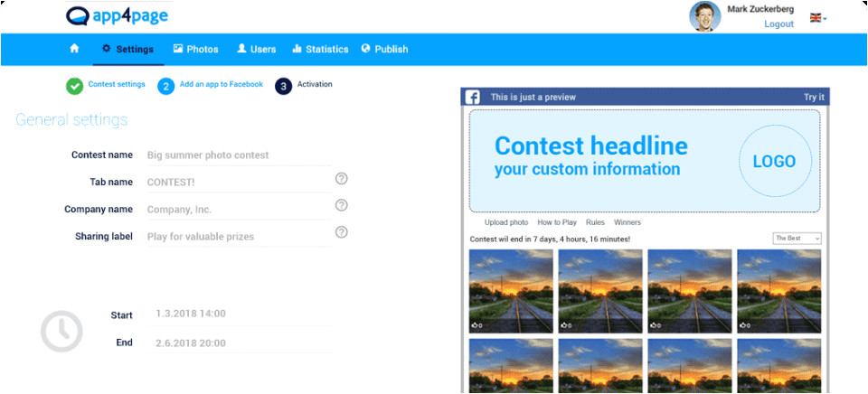Click the Contest name input field

point(237,155)
